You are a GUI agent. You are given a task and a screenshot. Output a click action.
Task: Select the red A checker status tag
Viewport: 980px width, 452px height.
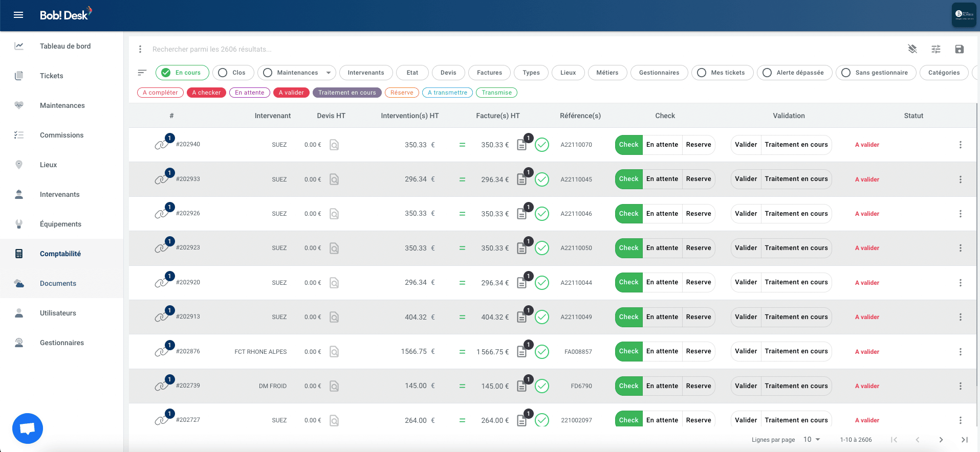point(206,93)
